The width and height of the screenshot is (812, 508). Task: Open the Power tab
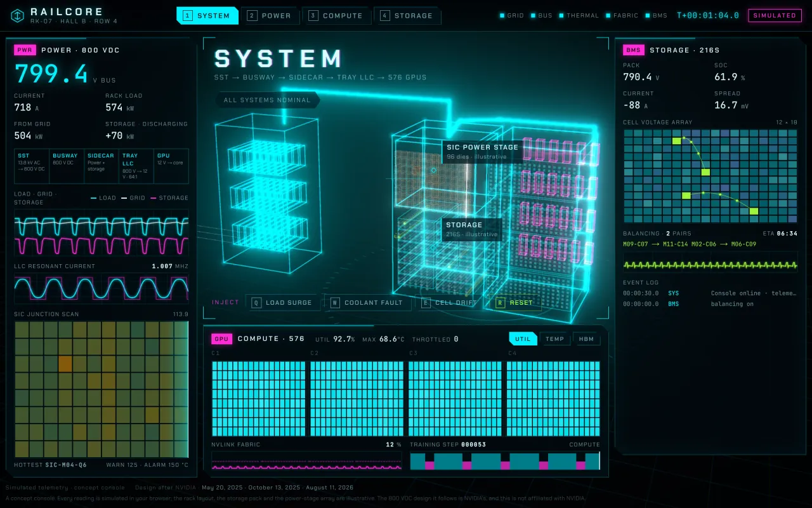click(x=270, y=16)
